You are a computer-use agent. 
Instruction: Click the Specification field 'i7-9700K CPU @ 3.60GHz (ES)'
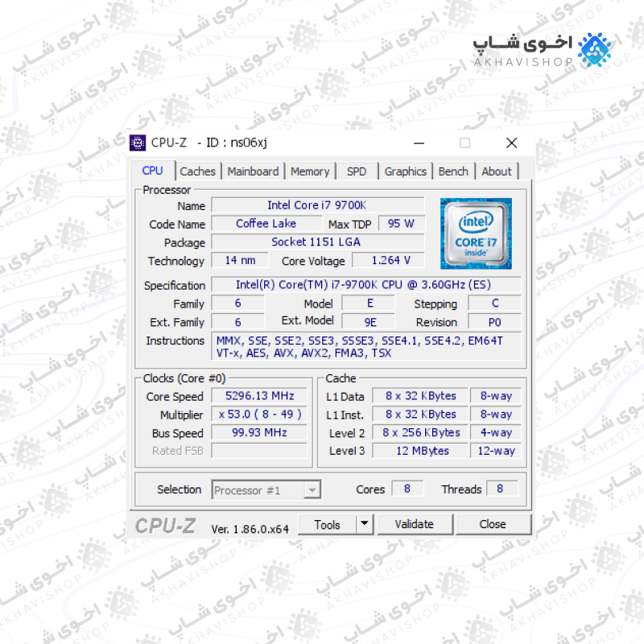[x=366, y=285]
